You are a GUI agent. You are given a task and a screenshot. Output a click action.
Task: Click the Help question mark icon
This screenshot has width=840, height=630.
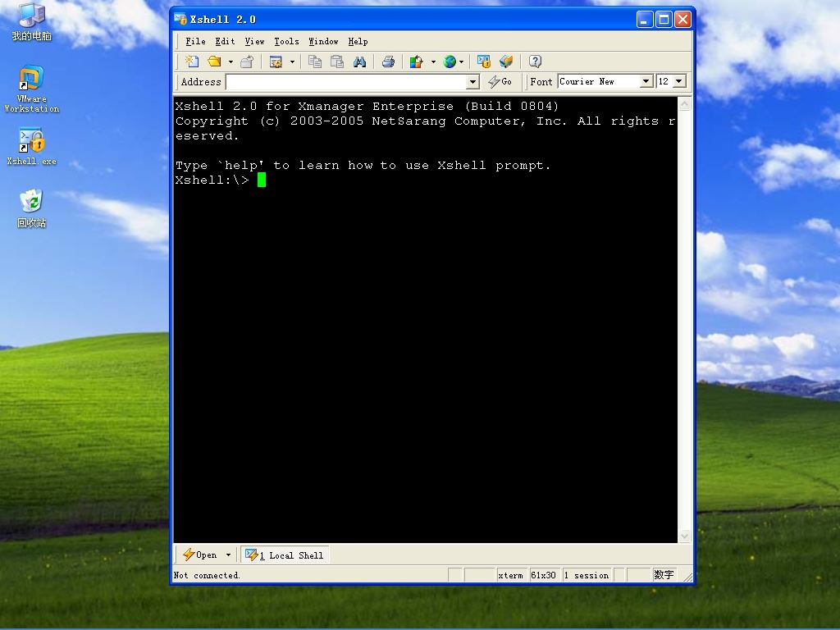pyautogui.click(x=535, y=62)
